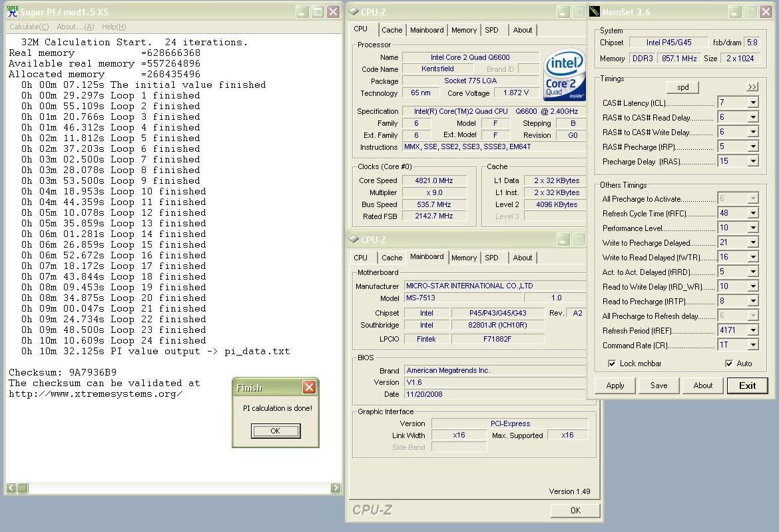
Task: Click the Core Speed 4821.0 MHz field
Action: (x=434, y=180)
